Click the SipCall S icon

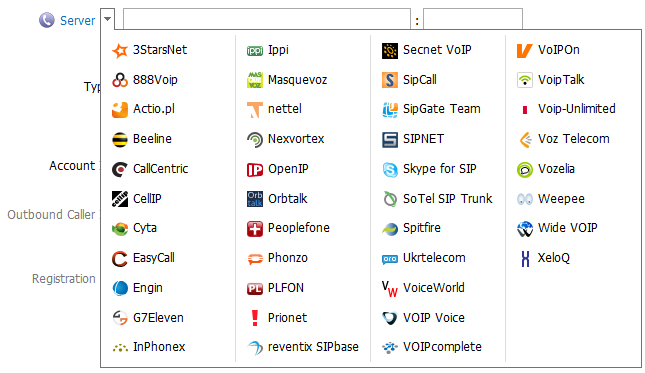click(390, 80)
